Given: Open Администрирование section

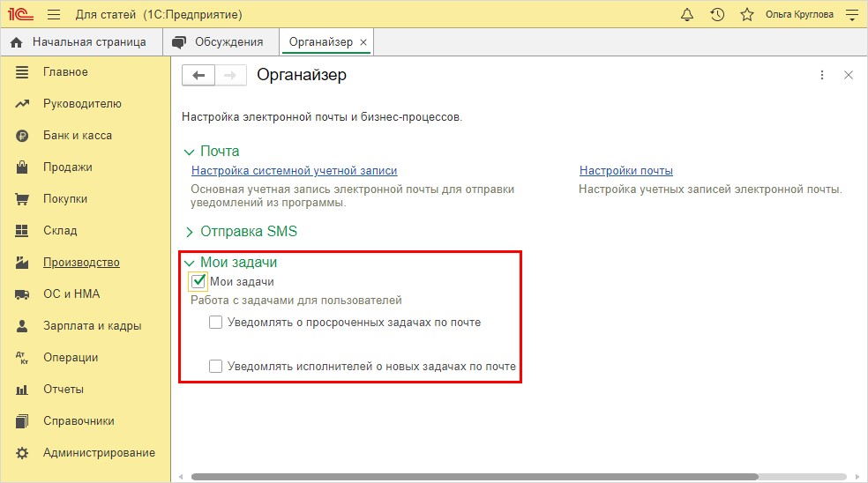Looking at the screenshot, I should click(x=99, y=453).
